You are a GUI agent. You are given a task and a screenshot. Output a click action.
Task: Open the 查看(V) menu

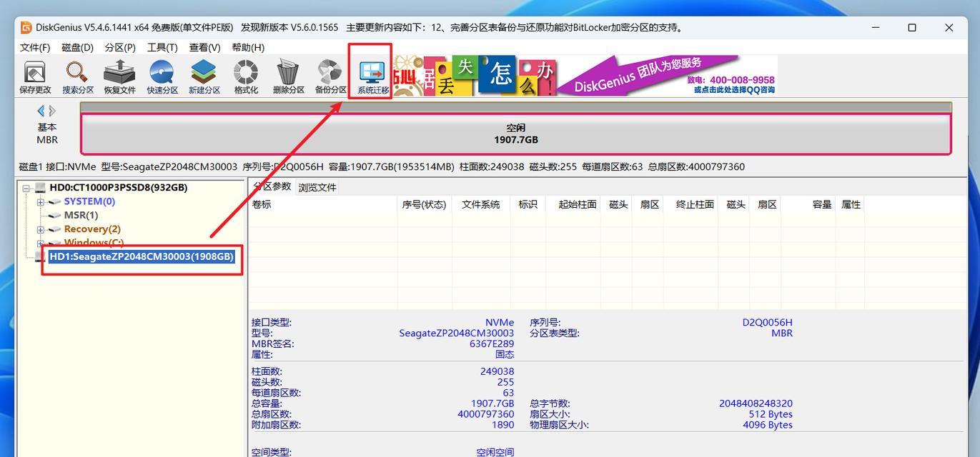click(x=204, y=47)
